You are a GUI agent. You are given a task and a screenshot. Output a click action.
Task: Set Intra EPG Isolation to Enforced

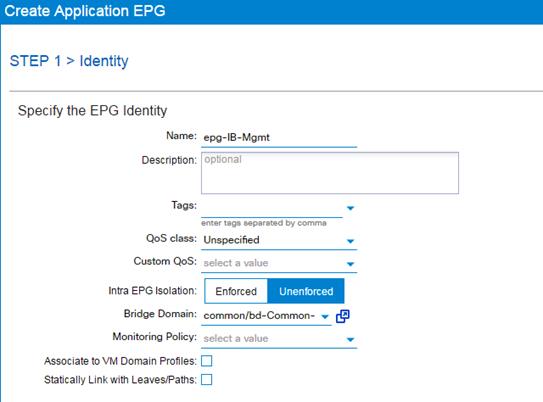[x=236, y=291]
